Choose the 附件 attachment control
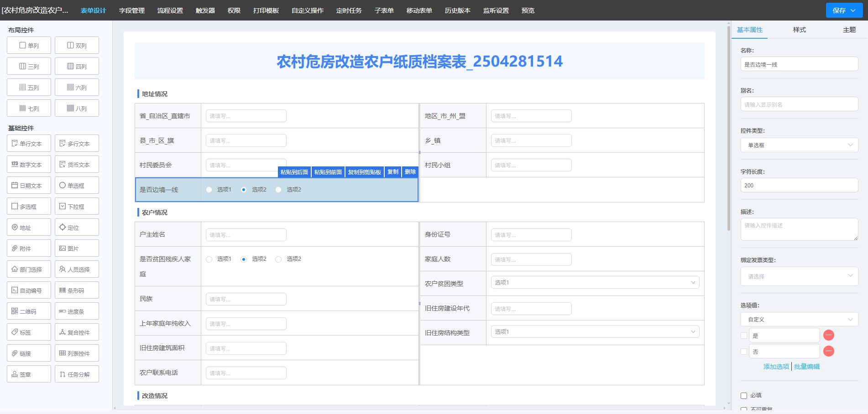868x414 pixels. 29,248
